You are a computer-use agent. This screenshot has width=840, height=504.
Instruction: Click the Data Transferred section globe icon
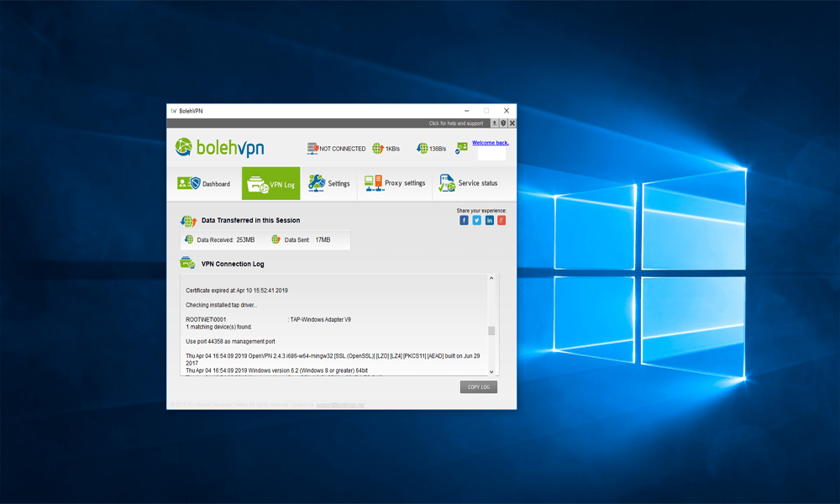188,221
